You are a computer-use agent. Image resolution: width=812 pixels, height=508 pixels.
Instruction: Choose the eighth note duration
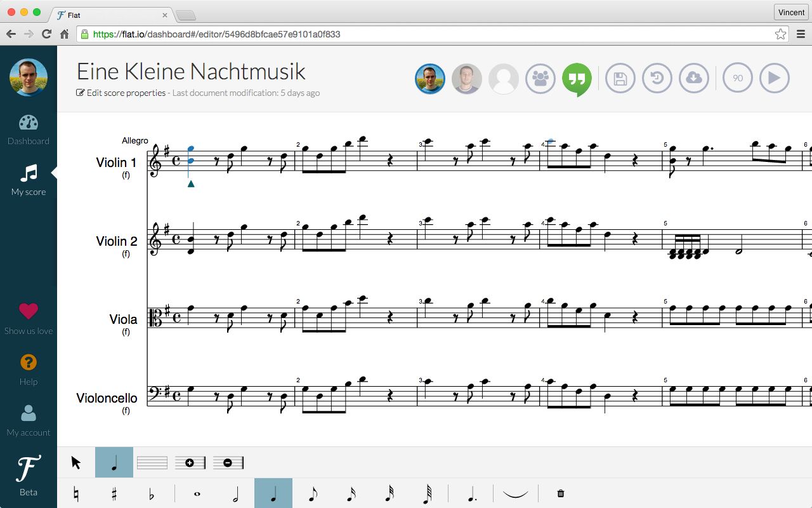313,494
